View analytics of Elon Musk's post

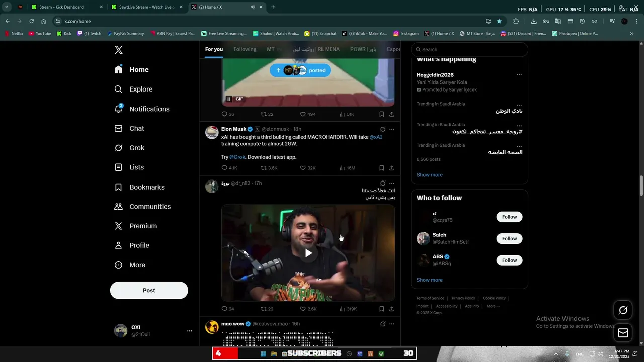347,168
